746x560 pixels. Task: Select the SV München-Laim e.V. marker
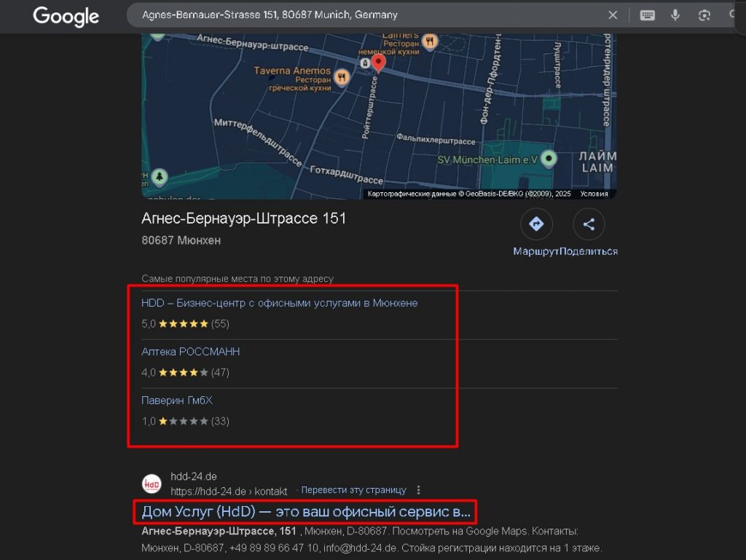[549, 159]
